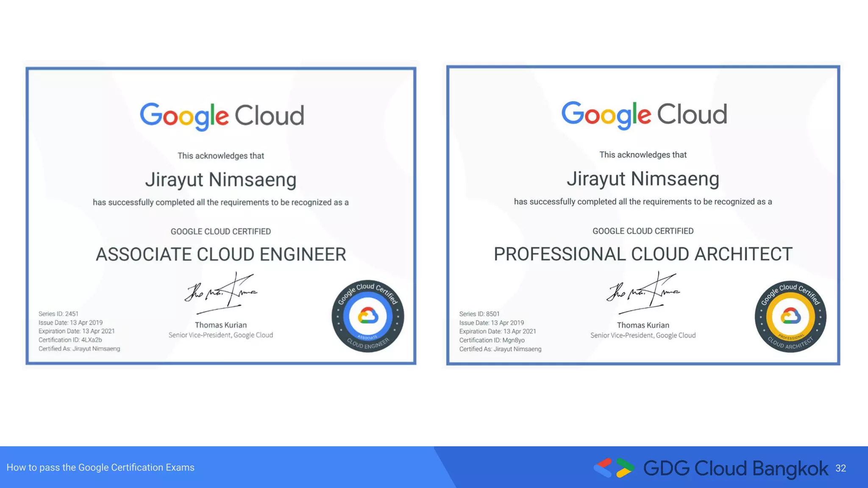Click 'ASSOCIATE CLOUD ENGINEER' title
The image size is (868, 488).
pyautogui.click(x=221, y=254)
